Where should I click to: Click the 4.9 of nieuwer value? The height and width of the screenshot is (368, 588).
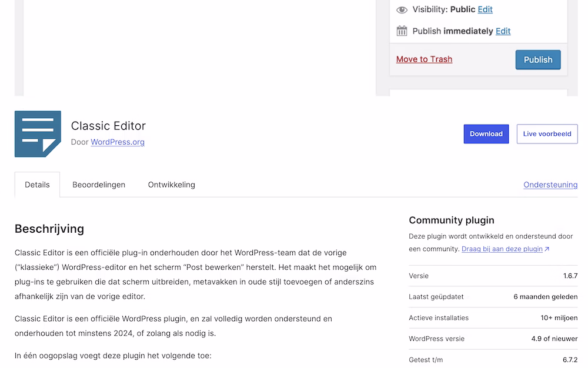554,339
